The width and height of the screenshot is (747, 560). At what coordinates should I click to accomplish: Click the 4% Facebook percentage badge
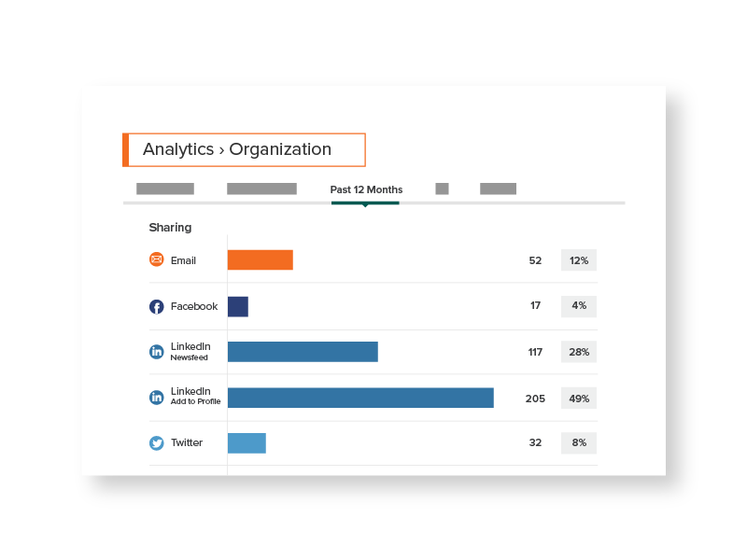pyautogui.click(x=579, y=306)
